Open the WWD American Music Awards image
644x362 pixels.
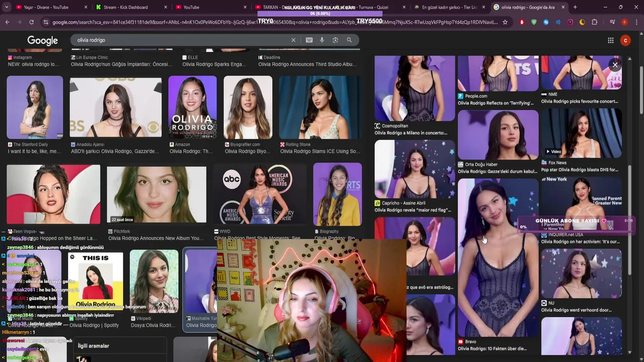(x=260, y=194)
